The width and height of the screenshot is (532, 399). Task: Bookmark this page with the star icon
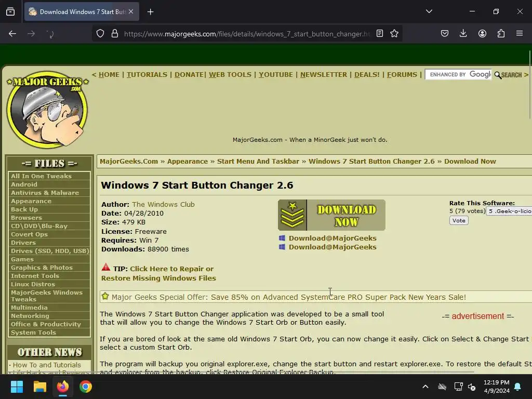click(x=394, y=34)
